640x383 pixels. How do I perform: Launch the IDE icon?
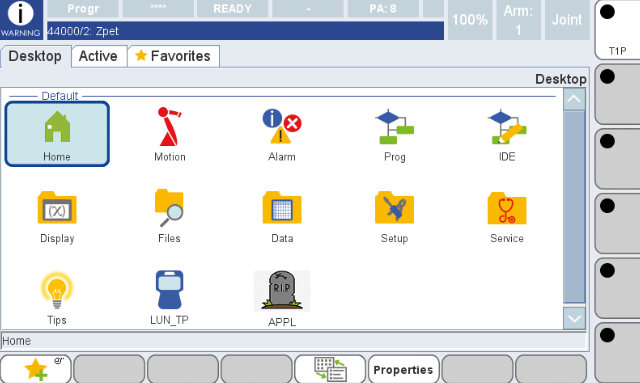(507, 134)
